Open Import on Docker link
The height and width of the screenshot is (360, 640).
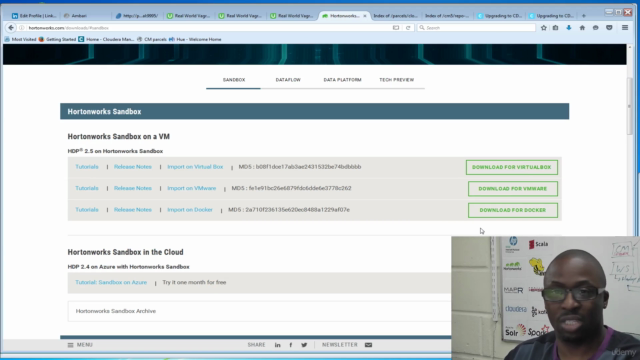190,209
